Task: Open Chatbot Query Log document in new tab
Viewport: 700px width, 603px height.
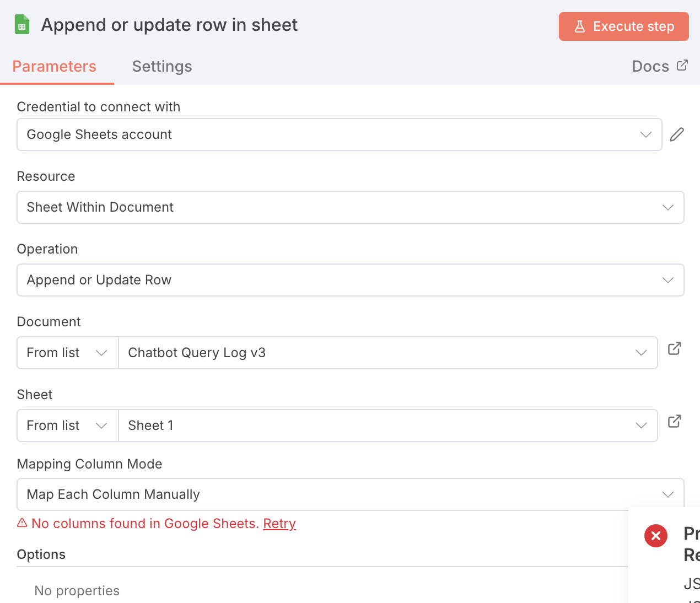Action: (x=675, y=348)
